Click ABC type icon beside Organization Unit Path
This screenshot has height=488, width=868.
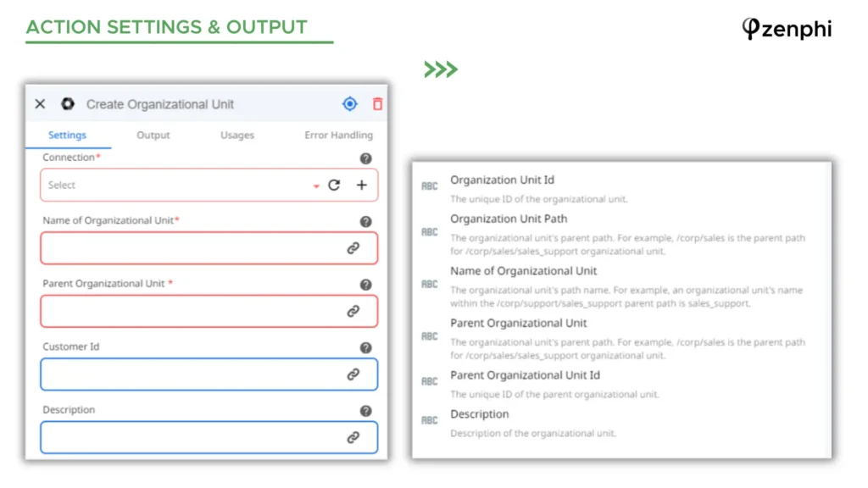coord(430,232)
